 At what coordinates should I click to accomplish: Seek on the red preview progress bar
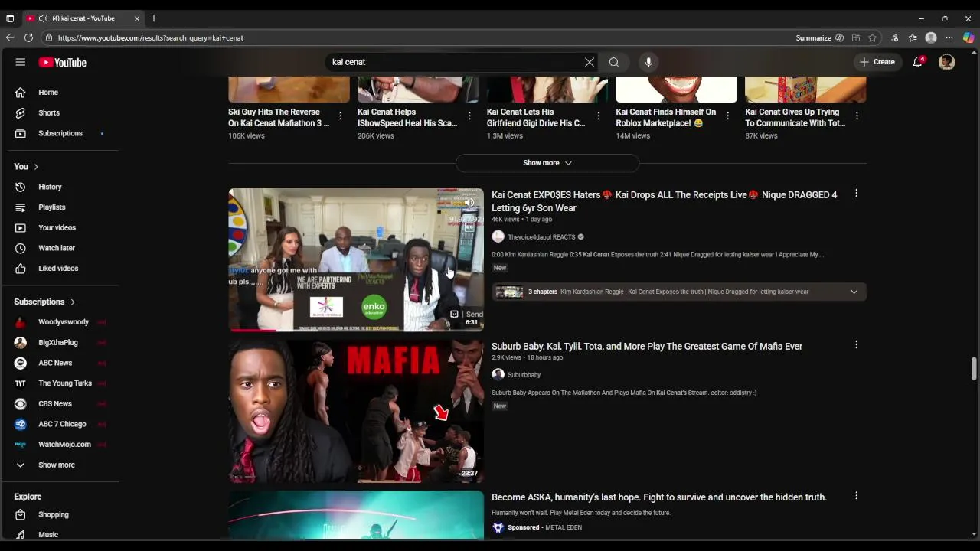(356, 330)
